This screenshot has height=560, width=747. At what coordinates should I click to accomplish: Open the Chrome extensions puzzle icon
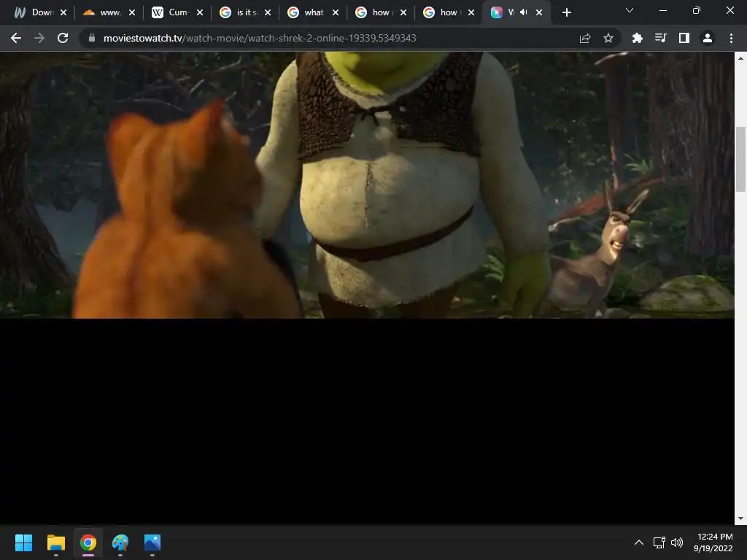[637, 38]
